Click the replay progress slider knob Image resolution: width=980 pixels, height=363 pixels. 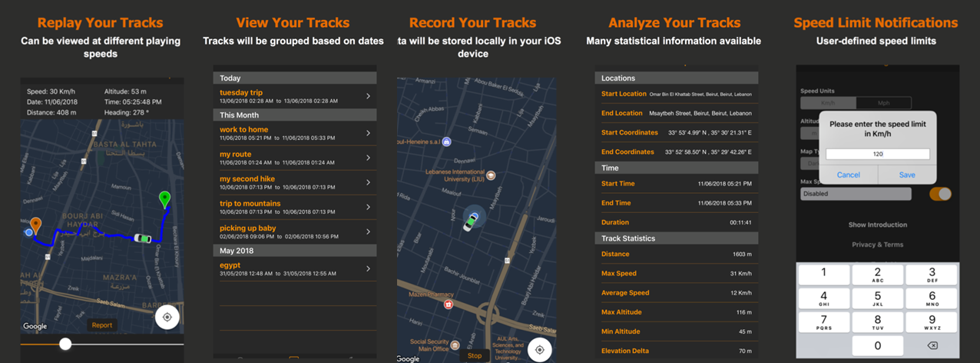[x=65, y=344]
